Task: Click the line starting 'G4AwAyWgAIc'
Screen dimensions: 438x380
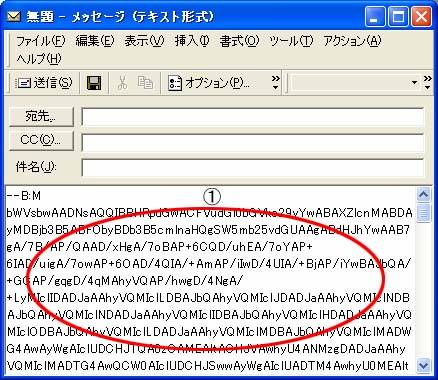Action: [206, 349]
